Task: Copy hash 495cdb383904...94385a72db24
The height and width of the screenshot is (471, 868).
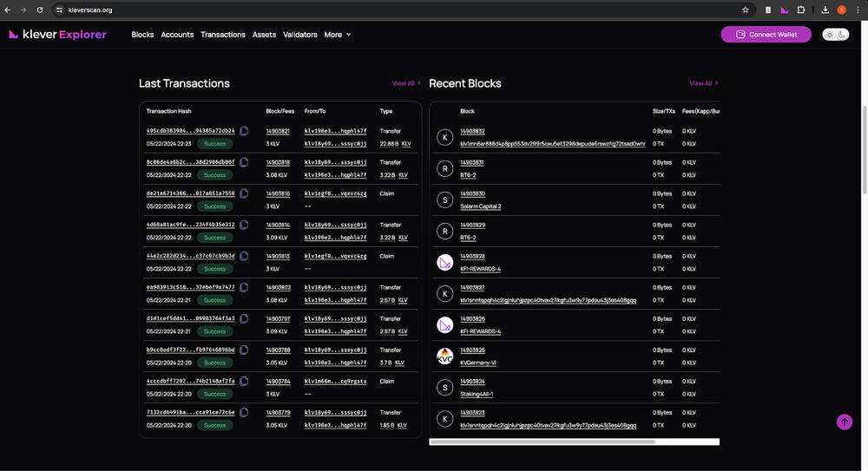Action: (x=244, y=131)
